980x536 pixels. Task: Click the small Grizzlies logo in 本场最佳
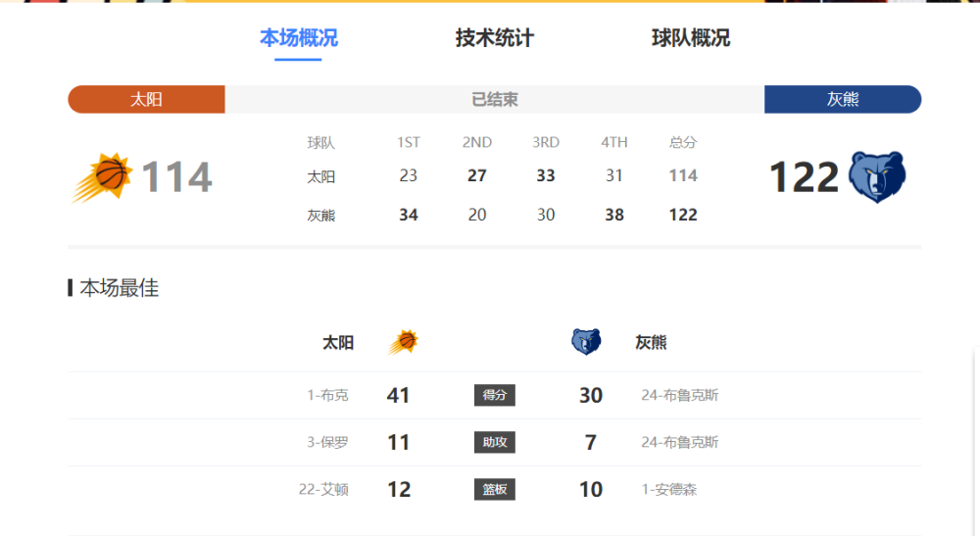point(586,342)
